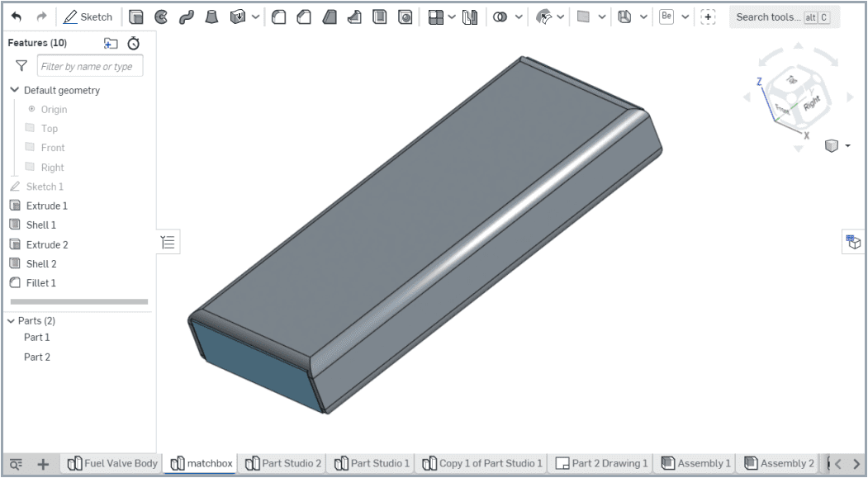The width and height of the screenshot is (868, 478).
Task: Select the Loft tool
Action: tap(211, 17)
